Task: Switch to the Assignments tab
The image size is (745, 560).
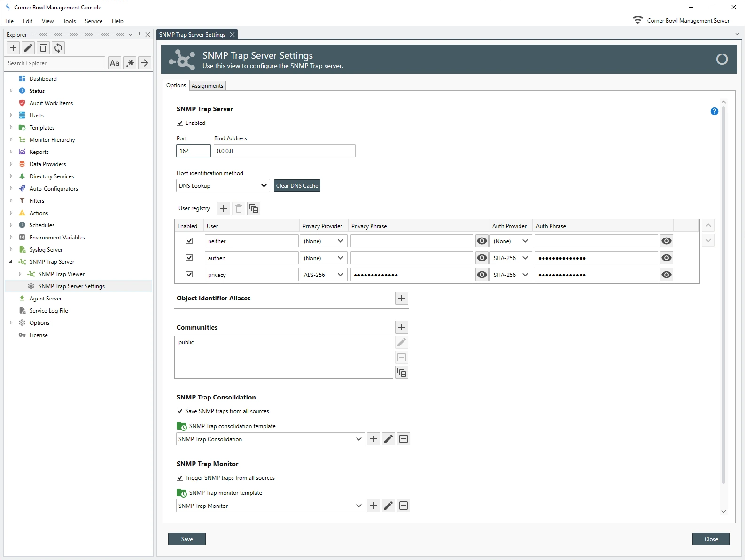Action: coord(207,86)
